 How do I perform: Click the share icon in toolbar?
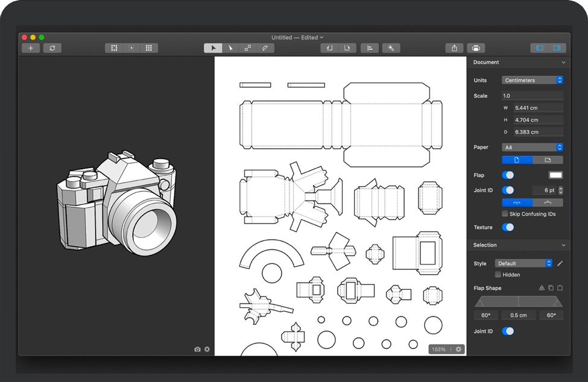point(454,48)
